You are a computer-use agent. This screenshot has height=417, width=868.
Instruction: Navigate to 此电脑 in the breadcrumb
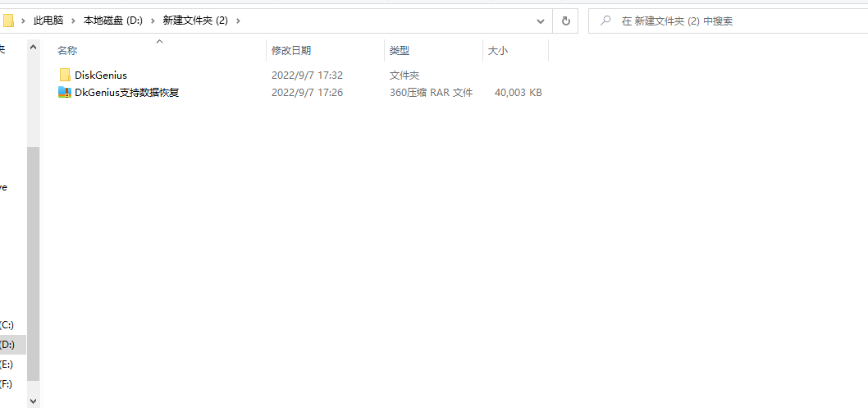click(x=49, y=21)
